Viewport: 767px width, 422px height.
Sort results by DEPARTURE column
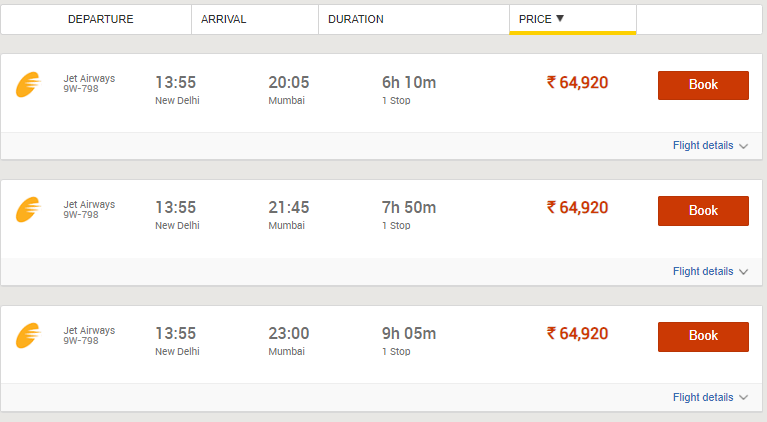click(x=100, y=20)
